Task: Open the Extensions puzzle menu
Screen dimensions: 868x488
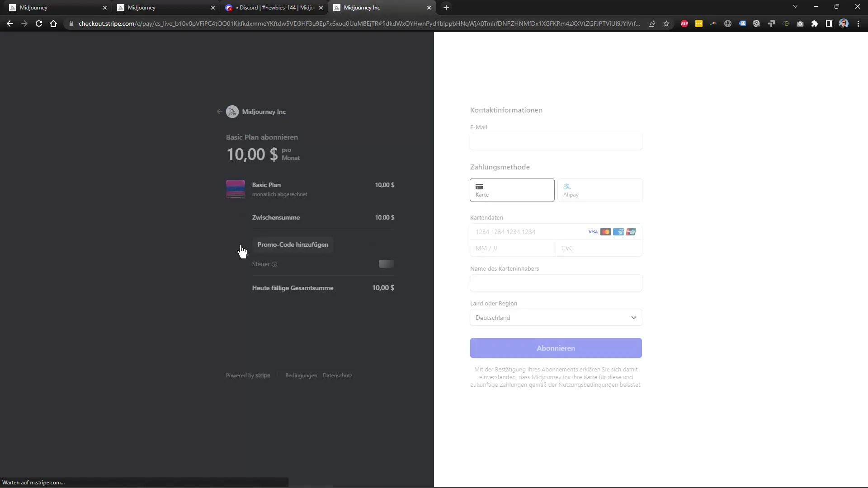Action: (x=815, y=23)
